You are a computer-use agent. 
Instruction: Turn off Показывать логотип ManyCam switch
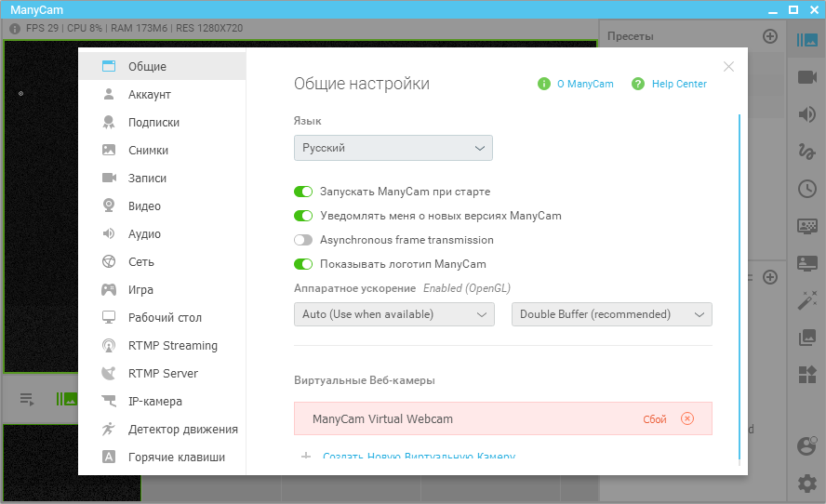[x=303, y=264]
